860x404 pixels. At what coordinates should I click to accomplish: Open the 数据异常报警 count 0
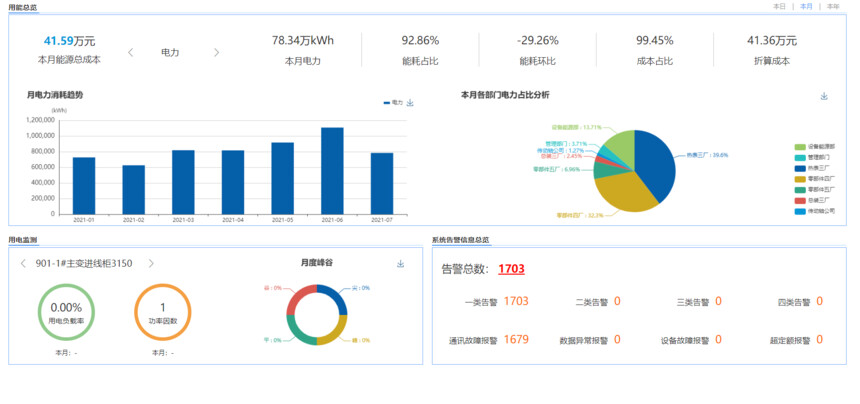(x=617, y=339)
